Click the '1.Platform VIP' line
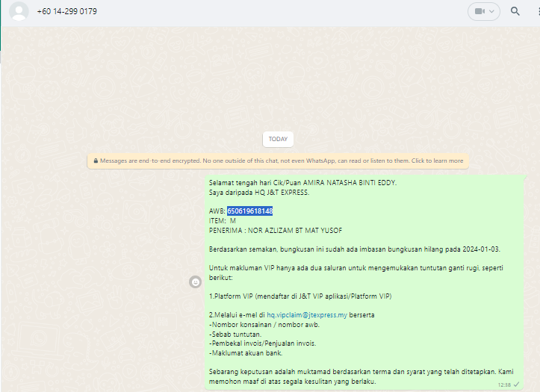This screenshot has height=392, width=540. click(300, 296)
